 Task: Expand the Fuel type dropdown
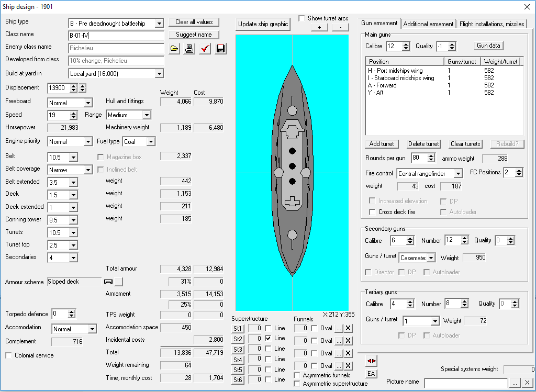tap(151, 142)
